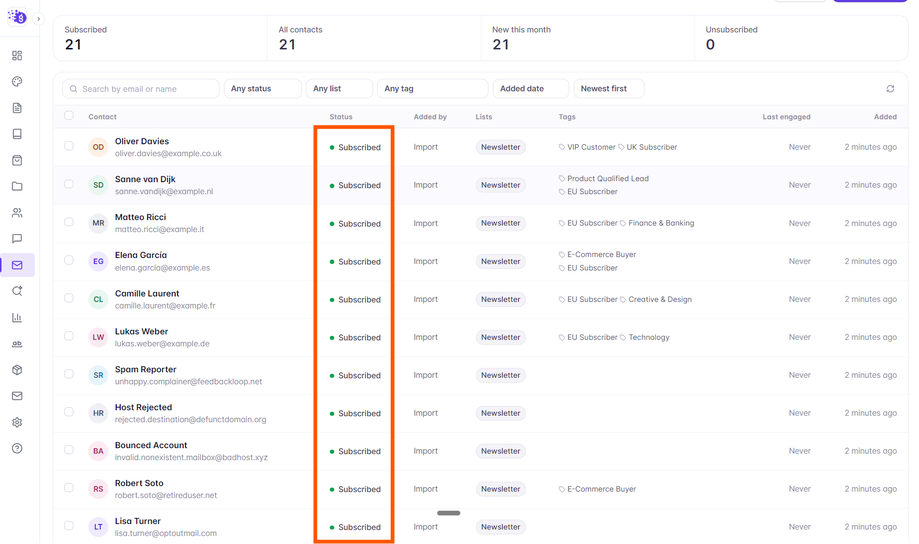The width and height of the screenshot is (919, 544).
Task: Click the horizontal scrollbar handle near bottom
Action: point(448,513)
